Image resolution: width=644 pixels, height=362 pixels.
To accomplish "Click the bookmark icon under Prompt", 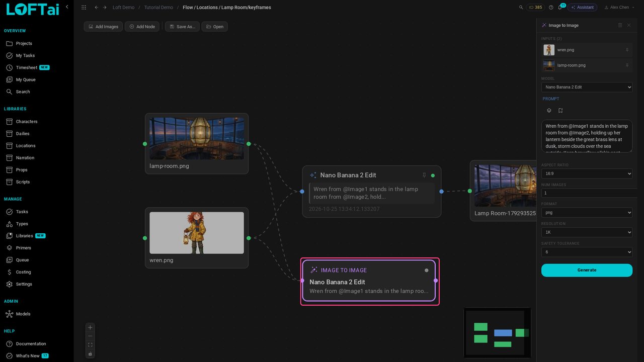I will [560, 111].
